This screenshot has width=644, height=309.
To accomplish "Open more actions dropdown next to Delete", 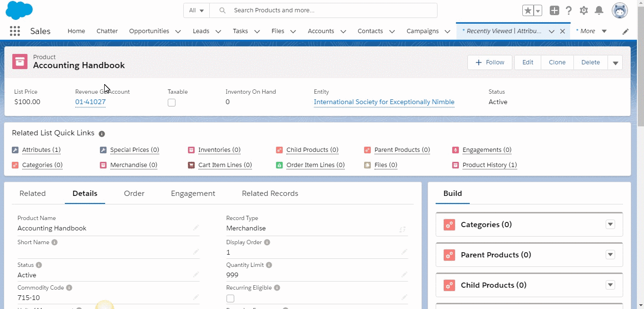I will pos(615,62).
